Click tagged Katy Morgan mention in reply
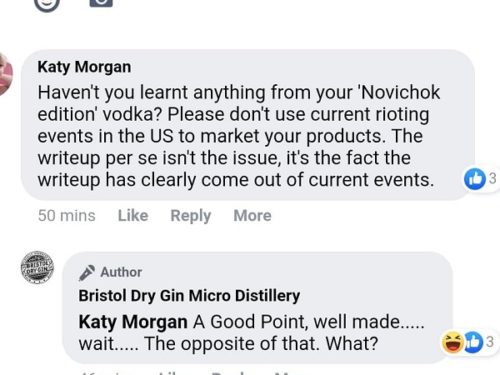Screen dimensions: 500x375 [x=133, y=322]
